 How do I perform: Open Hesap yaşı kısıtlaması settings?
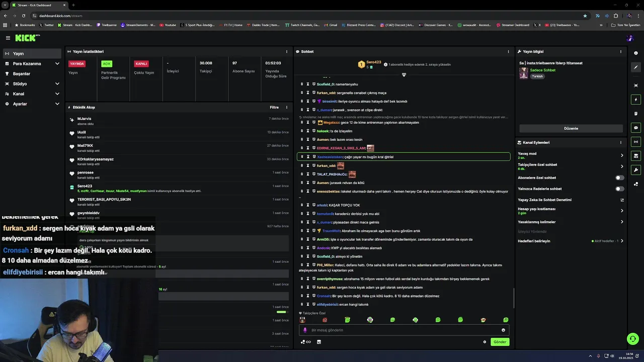click(571, 211)
